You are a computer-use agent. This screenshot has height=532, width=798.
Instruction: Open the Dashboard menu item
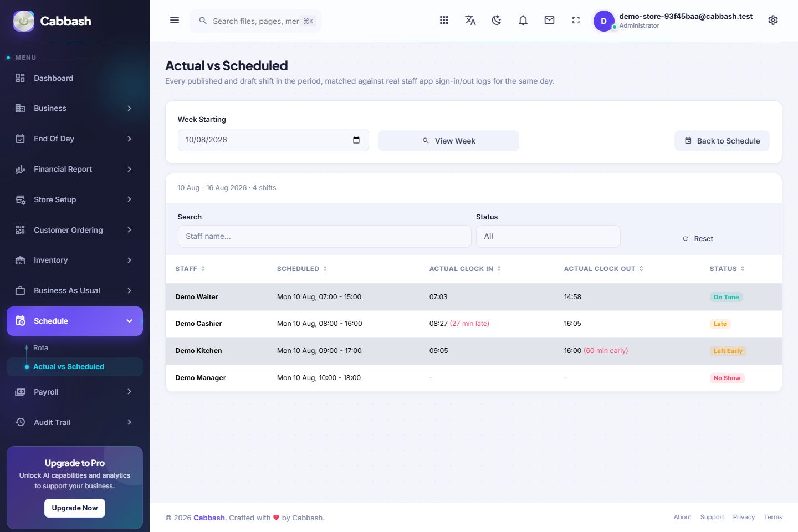[x=75, y=78]
